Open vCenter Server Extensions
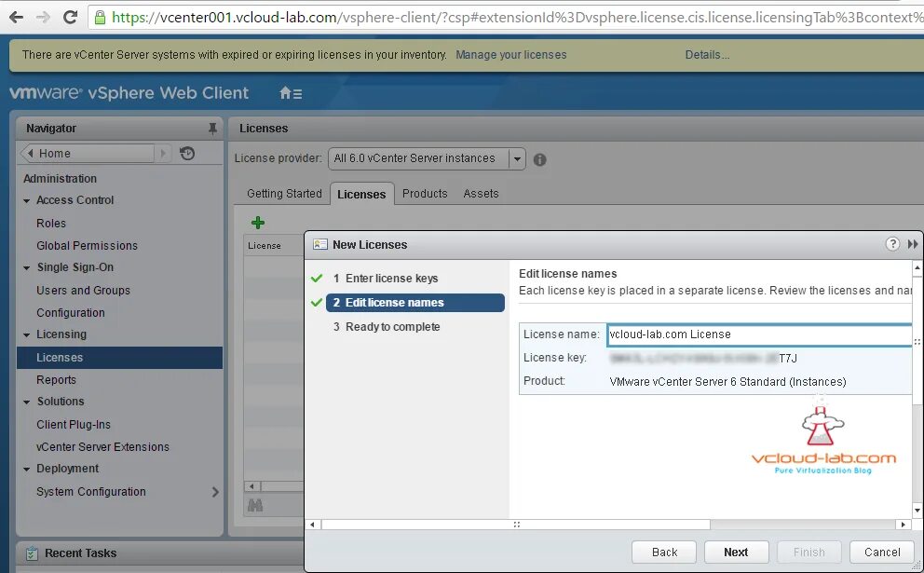The height and width of the screenshot is (573, 924). 102,447
